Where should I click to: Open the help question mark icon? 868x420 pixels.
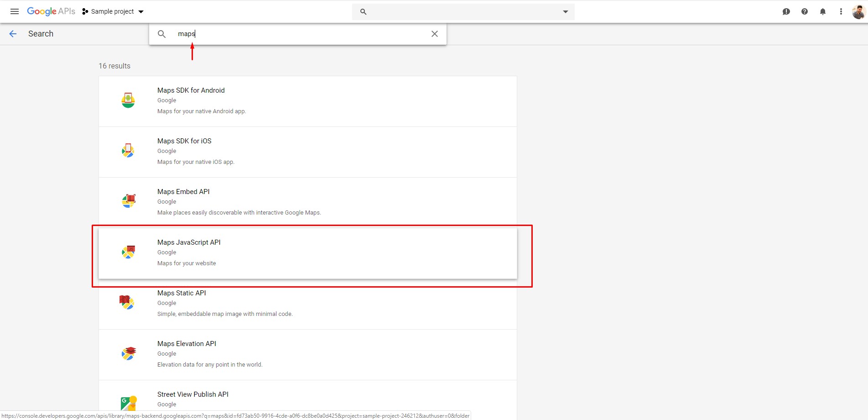(804, 11)
